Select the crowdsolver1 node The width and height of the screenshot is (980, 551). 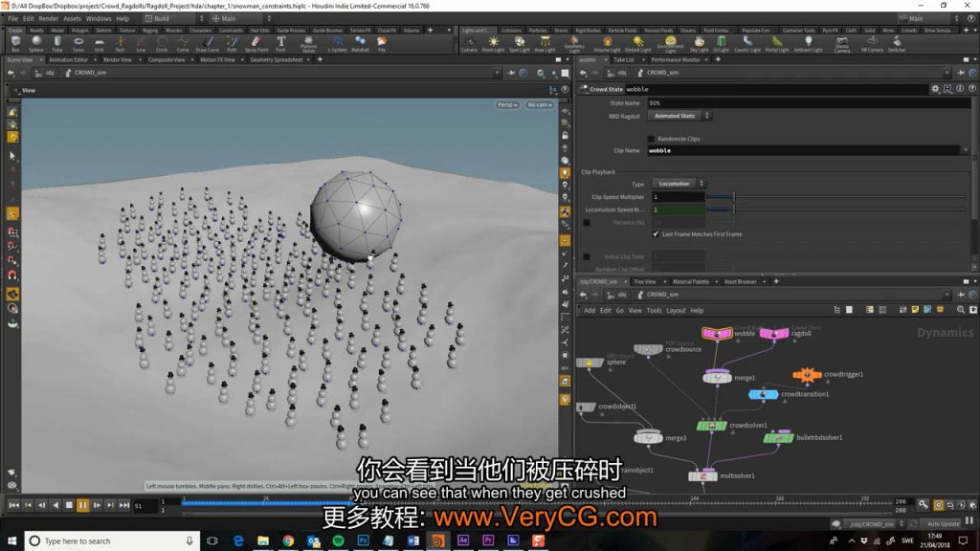tap(711, 426)
